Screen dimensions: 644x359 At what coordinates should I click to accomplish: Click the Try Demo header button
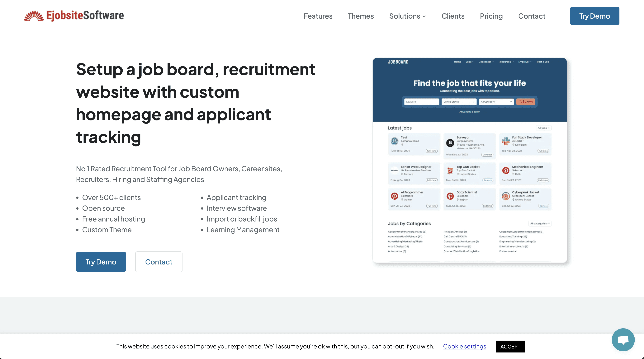594,16
